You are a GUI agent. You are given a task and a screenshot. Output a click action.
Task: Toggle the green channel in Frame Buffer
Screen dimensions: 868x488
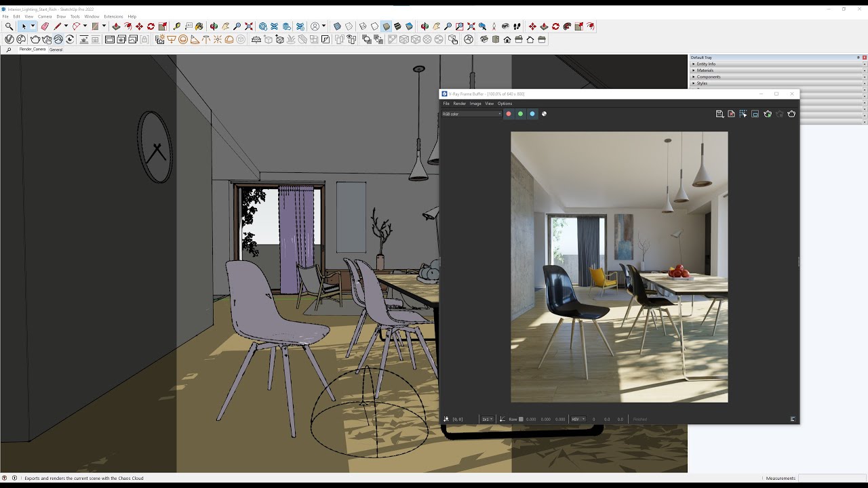(x=521, y=114)
